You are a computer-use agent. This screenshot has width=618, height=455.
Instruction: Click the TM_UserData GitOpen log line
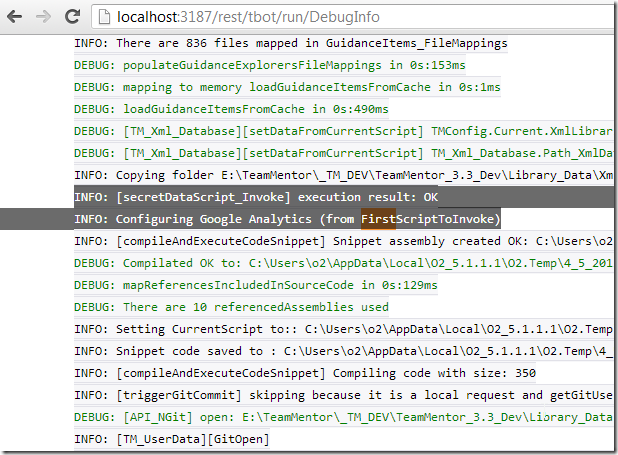point(171,439)
